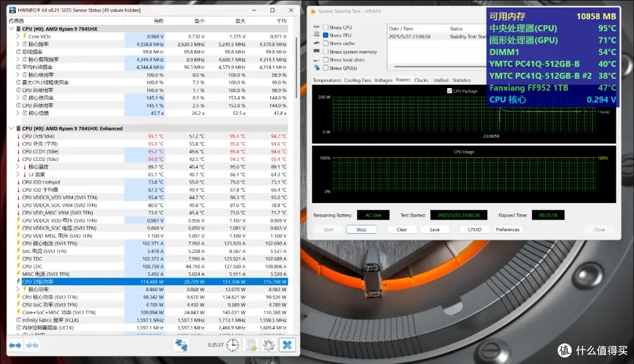Screen dimensions: 634x364
Task: Expand the 核心有效频率 row
Action: [x=18, y=59]
